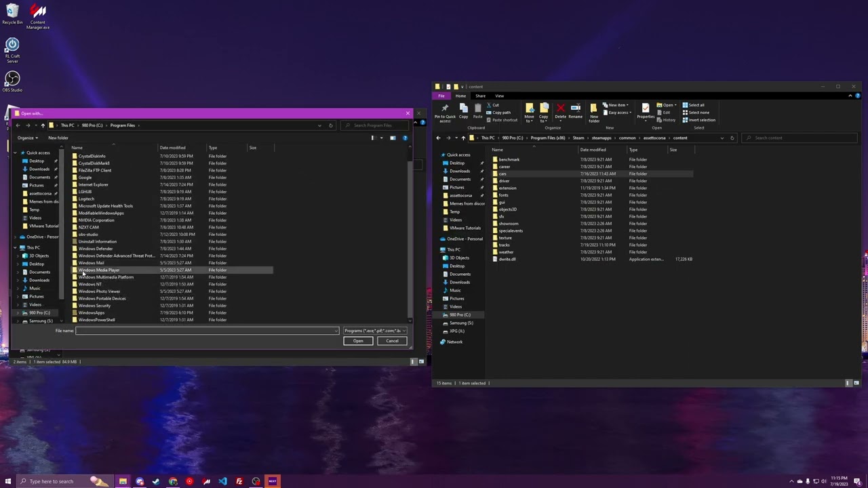Click the Open button in the dialog
This screenshot has width=868, height=488.
[x=358, y=341]
